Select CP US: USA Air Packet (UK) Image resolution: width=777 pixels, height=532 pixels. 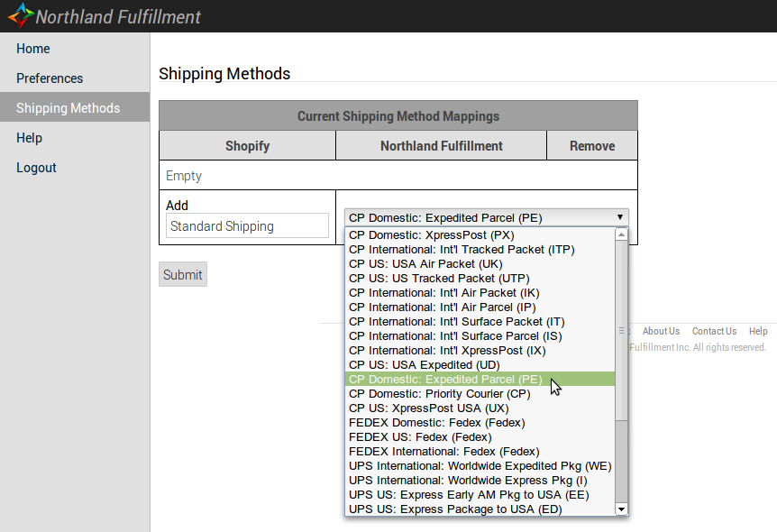480,264
